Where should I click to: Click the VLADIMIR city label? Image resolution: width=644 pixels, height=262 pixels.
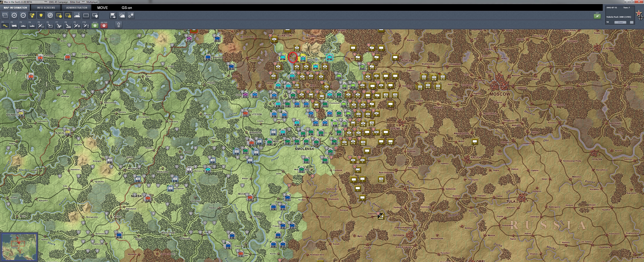608,48
